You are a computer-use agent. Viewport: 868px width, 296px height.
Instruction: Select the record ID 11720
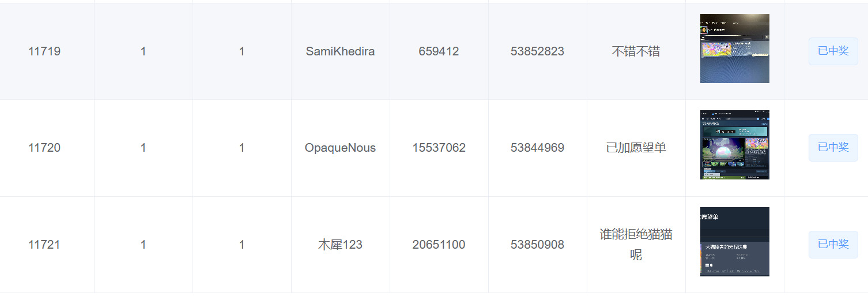point(44,148)
